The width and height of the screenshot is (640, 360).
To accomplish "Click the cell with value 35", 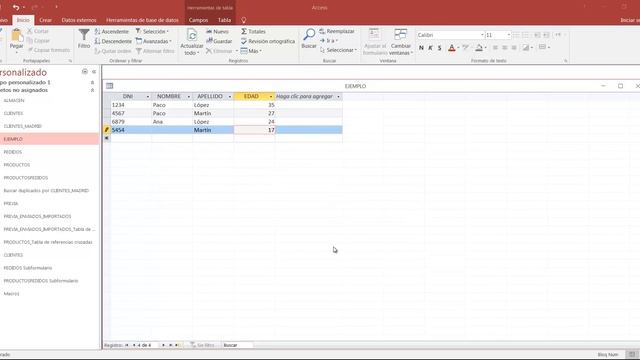I will pyautogui.click(x=254, y=105).
